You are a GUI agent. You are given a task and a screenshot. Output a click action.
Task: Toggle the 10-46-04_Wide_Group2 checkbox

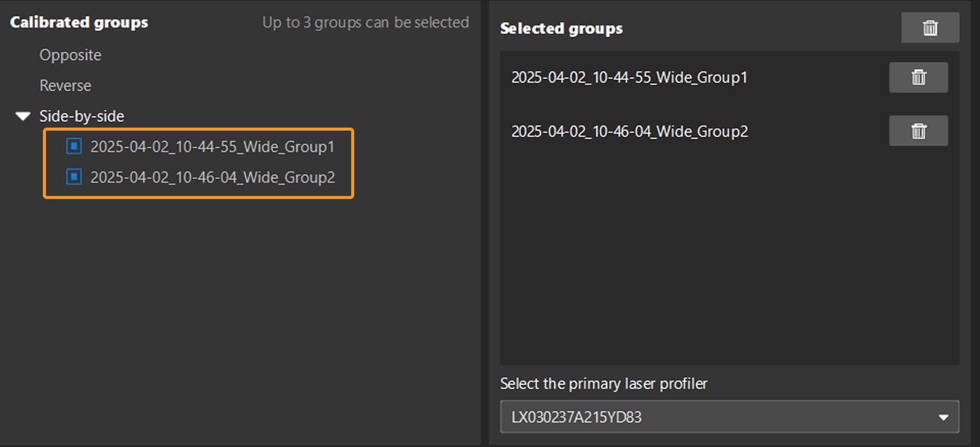click(74, 177)
